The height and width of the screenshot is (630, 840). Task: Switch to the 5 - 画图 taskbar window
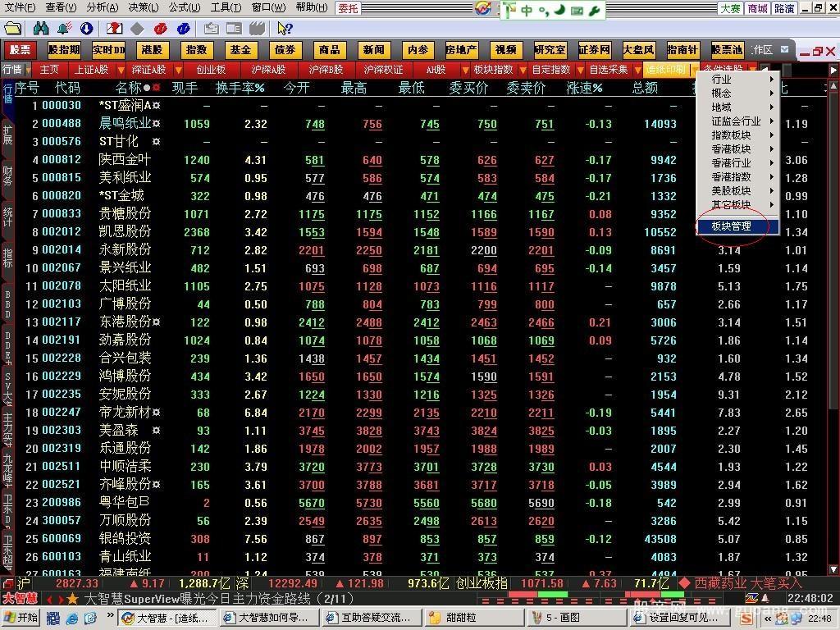(x=575, y=619)
